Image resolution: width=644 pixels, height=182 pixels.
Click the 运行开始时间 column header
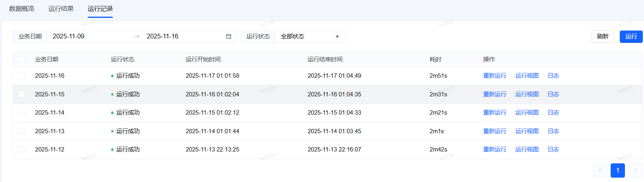click(203, 59)
